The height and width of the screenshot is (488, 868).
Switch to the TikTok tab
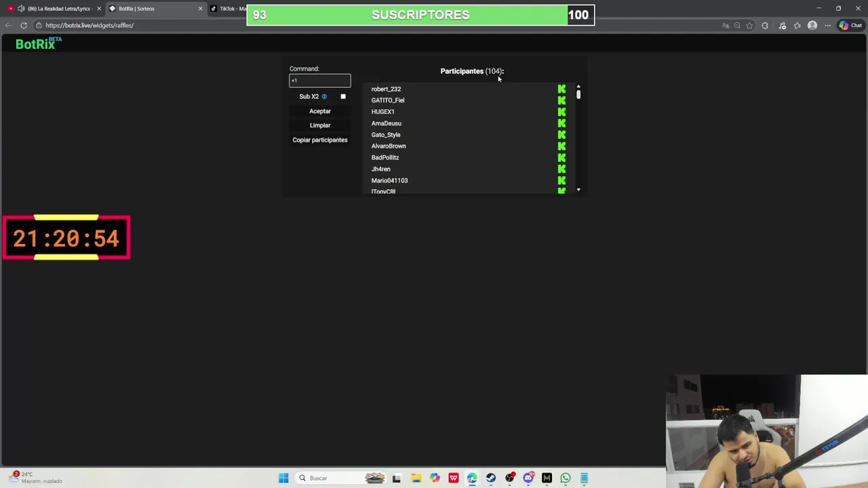pos(228,9)
